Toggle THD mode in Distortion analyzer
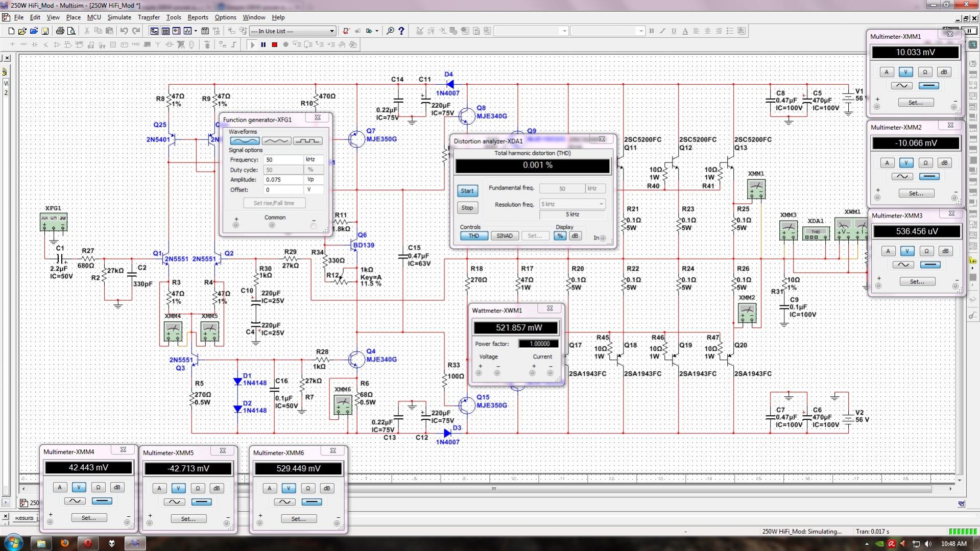This screenshot has height=551, width=980. click(473, 236)
